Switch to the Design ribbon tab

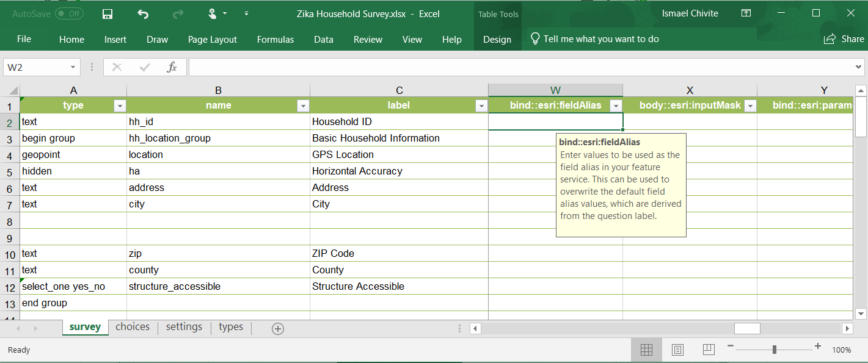pos(497,39)
